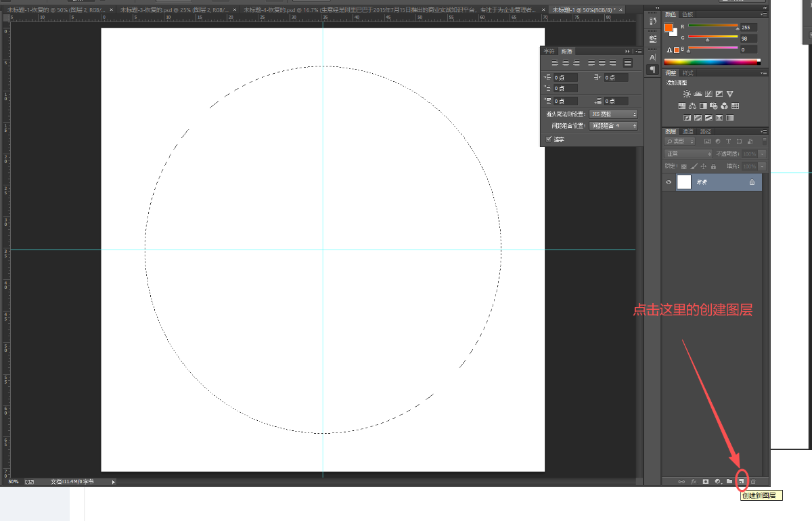Open the JIS 宽松 kinsoku dropdown
This screenshot has width=812, height=521.
coord(613,114)
